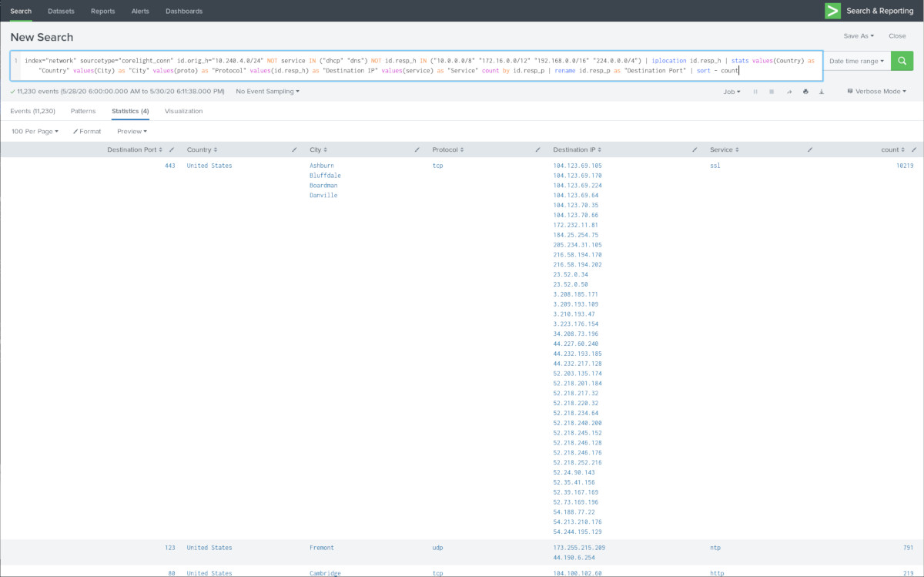This screenshot has height=577, width=924.
Task: Click Destination Port value 443
Action: [x=170, y=166]
